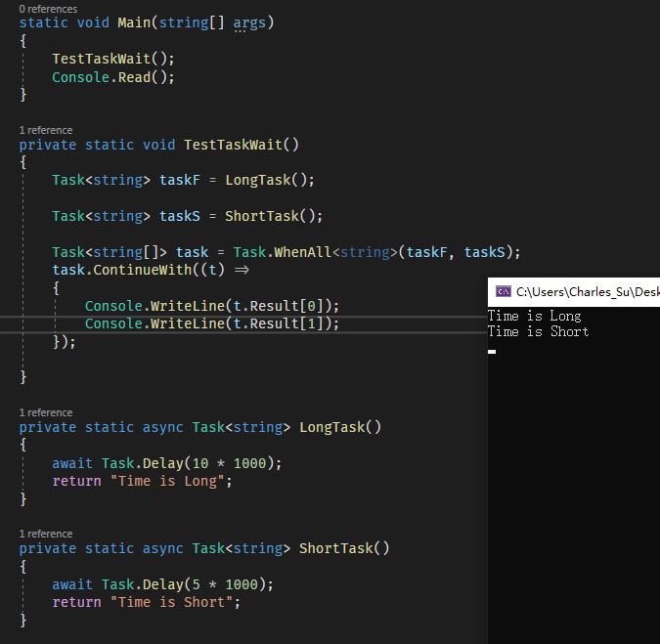Click the Console.Read() statement
Screen dimensions: 660x644
click(112, 77)
